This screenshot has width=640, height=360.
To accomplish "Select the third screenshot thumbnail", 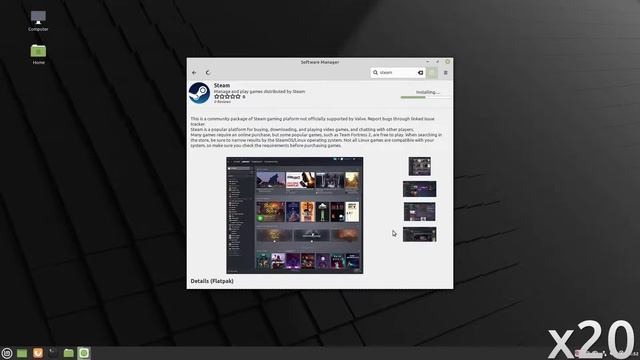I will 420,212.
